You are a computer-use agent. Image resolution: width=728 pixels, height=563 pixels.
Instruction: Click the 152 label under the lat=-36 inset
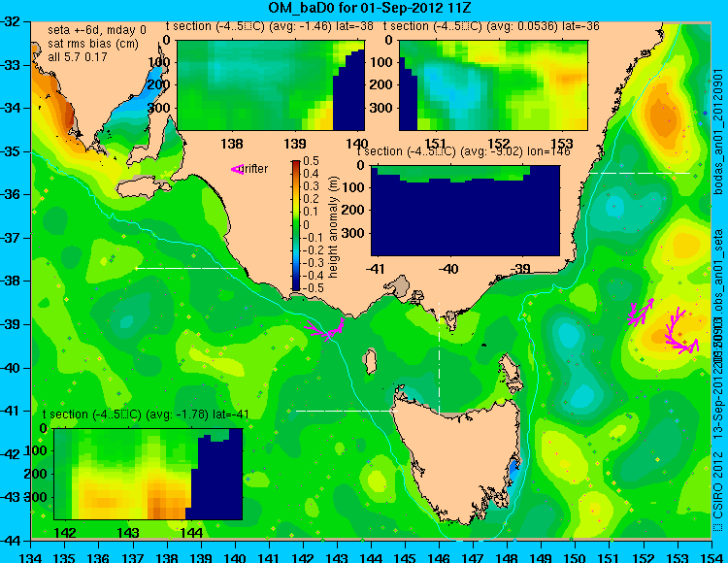click(x=499, y=144)
